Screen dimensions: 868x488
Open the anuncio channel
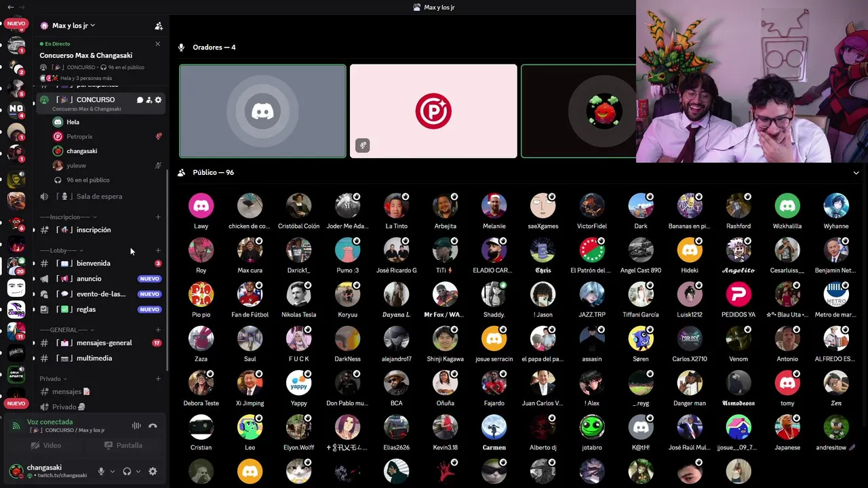tap(100, 279)
